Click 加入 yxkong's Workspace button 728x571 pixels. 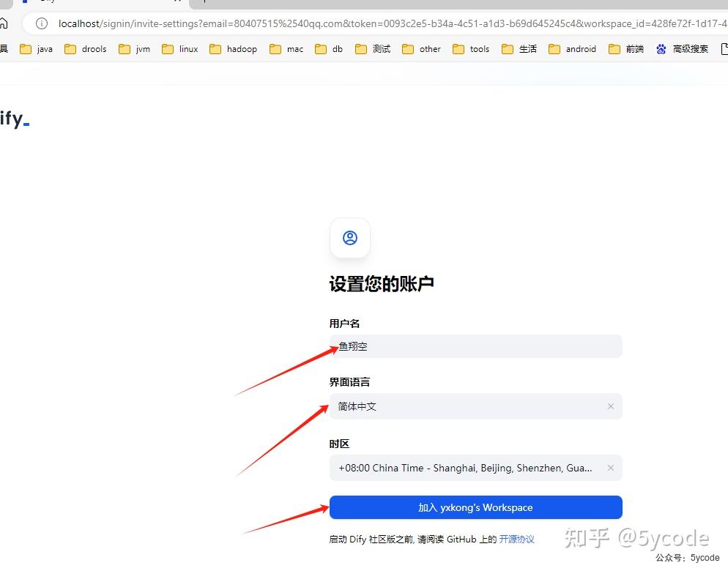(476, 507)
